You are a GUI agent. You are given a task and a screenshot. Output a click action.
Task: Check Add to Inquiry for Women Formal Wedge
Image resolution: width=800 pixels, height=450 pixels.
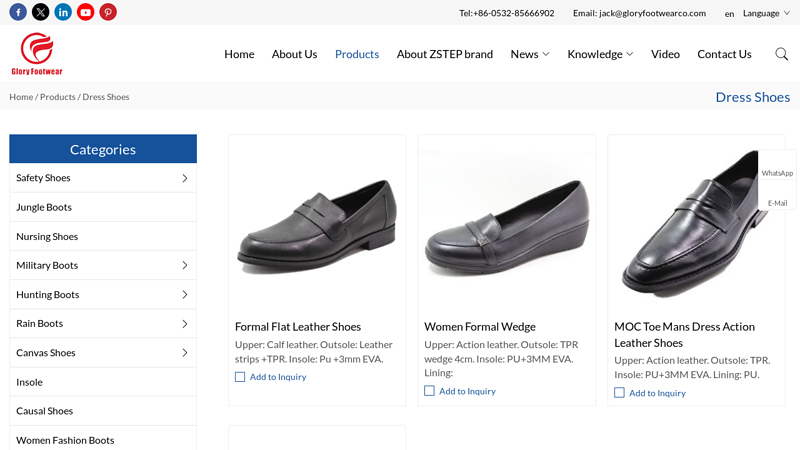tap(430, 391)
